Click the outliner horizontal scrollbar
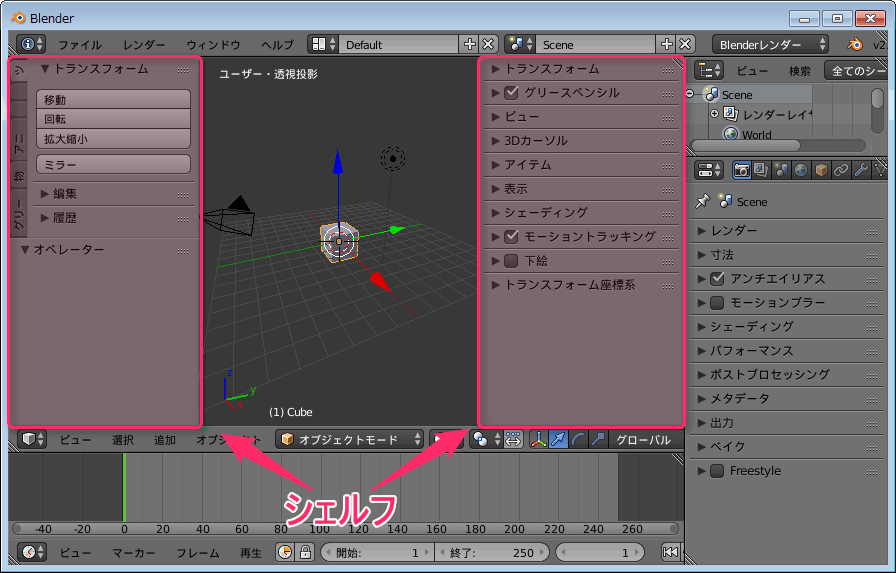The image size is (896, 573). tap(777, 145)
